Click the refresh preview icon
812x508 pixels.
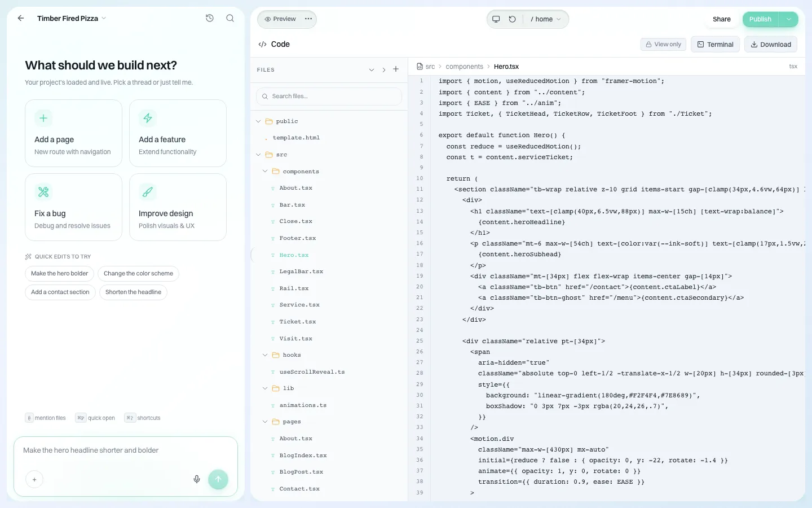coord(513,19)
